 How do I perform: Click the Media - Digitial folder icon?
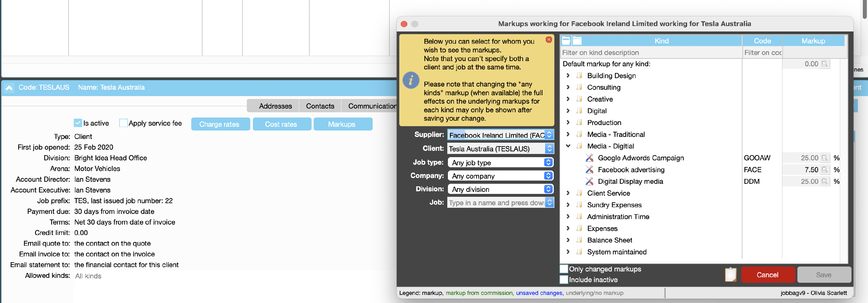pos(580,146)
